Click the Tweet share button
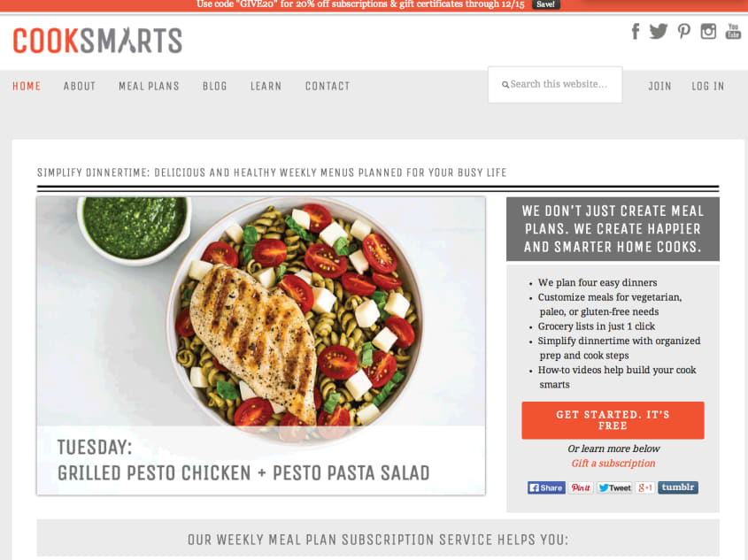This screenshot has width=748, height=560. pyautogui.click(x=614, y=487)
